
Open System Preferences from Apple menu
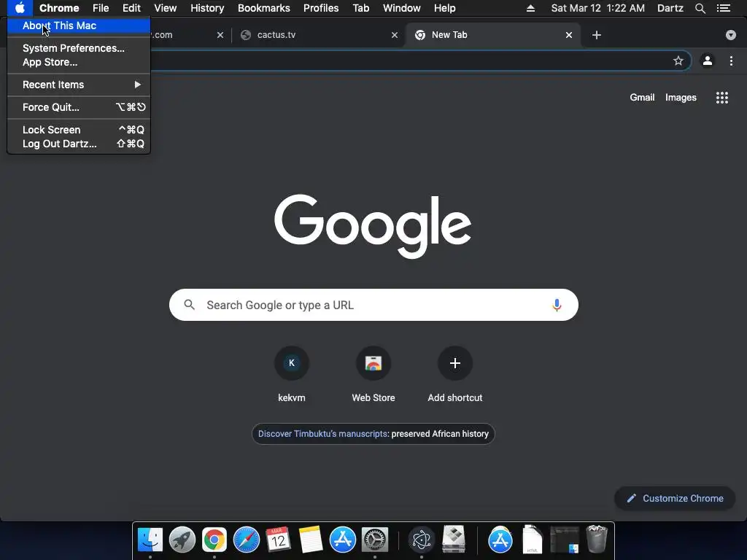click(x=79, y=48)
